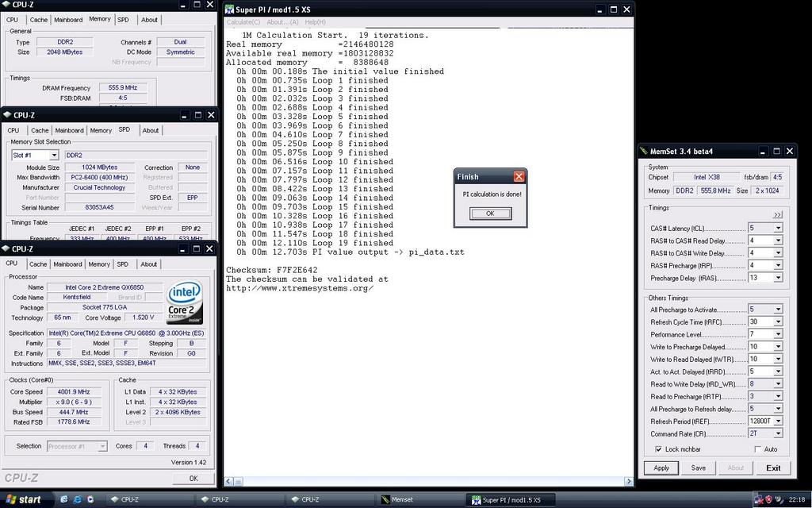Open the Act. to Act. Delayed (tRRD) dropdown
The width and height of the screenshot is (812, 508).
pyautogui.click(x=778, y=371)
